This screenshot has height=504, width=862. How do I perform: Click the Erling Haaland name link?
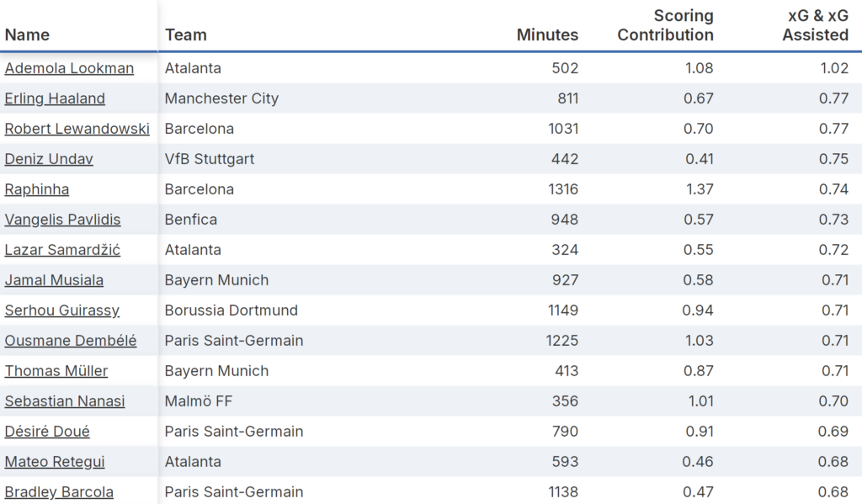55,98
